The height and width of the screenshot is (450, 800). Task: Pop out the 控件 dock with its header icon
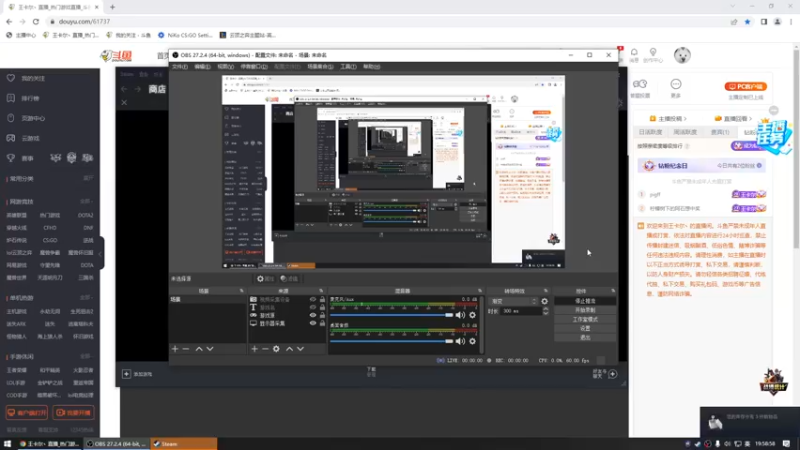click(x=613, y=291)
